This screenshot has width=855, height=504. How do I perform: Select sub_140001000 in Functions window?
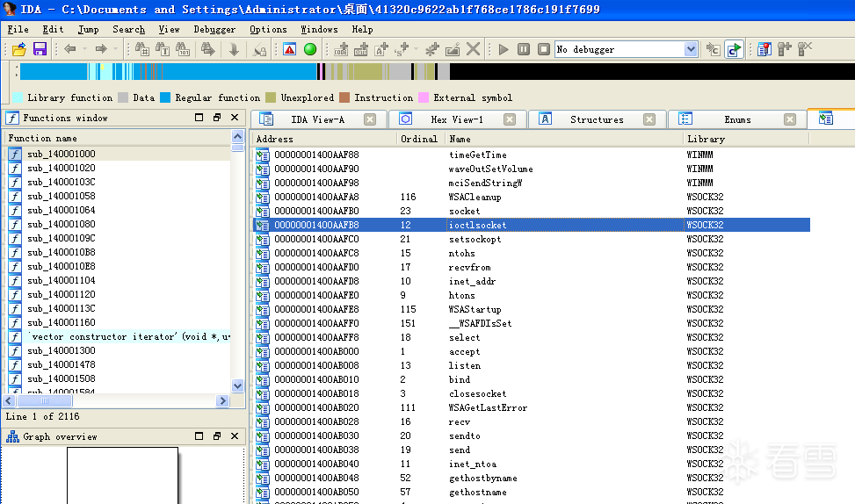(118, 155)
